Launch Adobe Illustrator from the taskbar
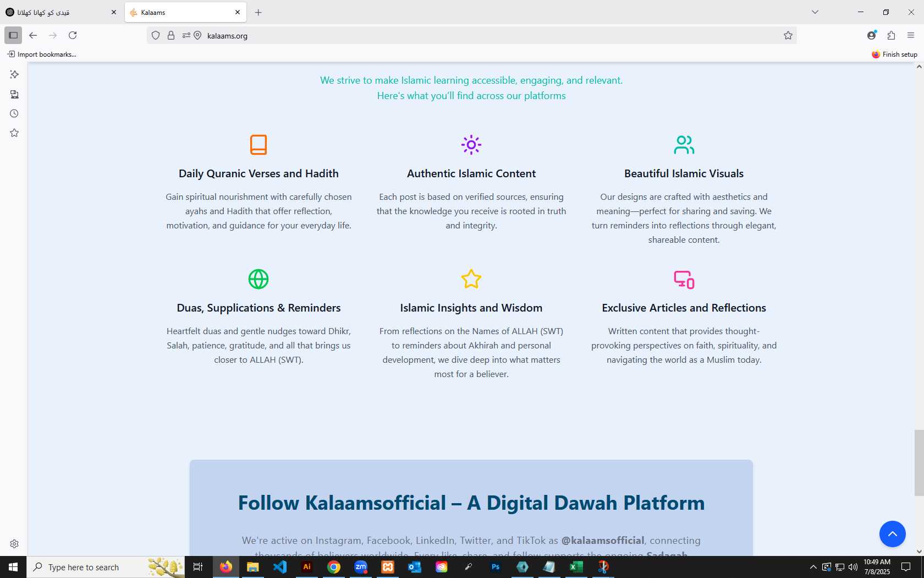The height and width of the screenshot is (578, 924). 307,567
